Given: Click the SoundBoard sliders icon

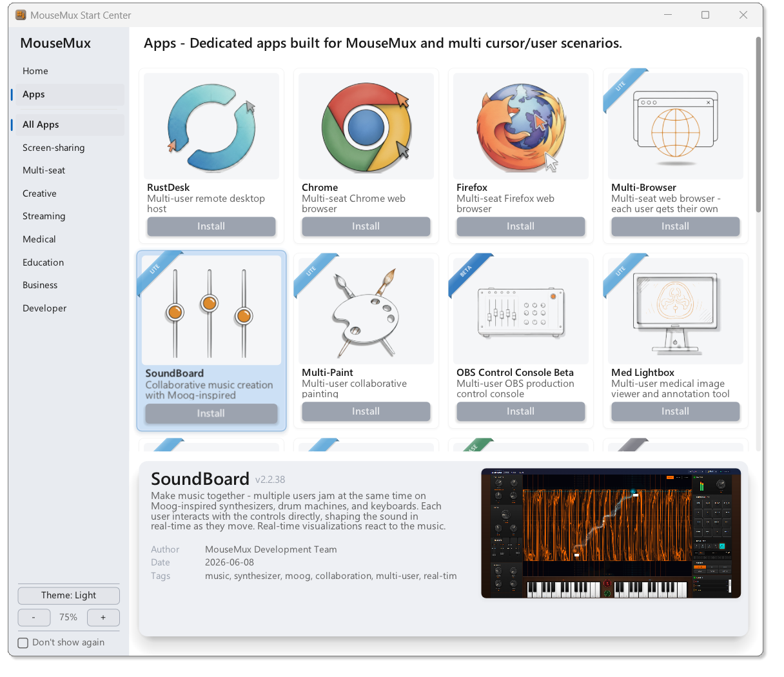Looking at the screenshot, I should point(210,313).
